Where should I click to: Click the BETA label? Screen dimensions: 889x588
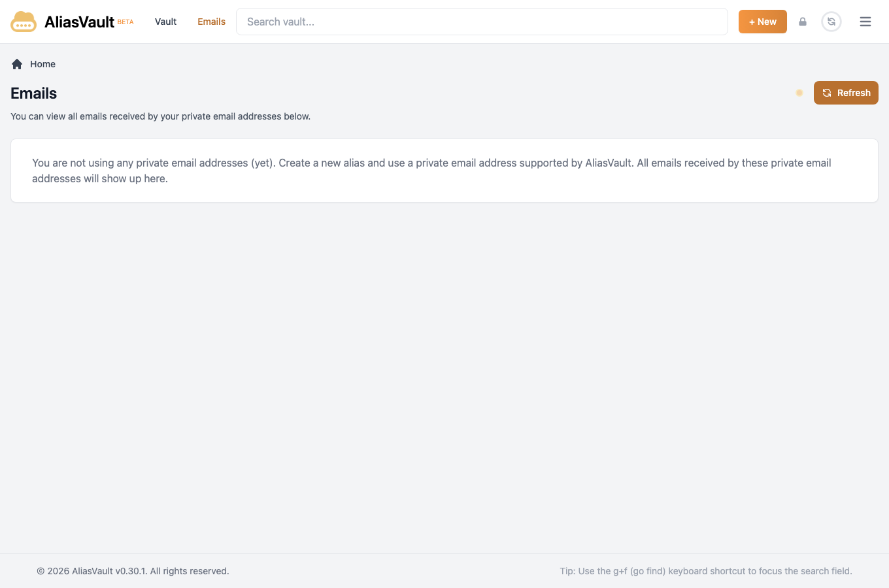point(126,22)
